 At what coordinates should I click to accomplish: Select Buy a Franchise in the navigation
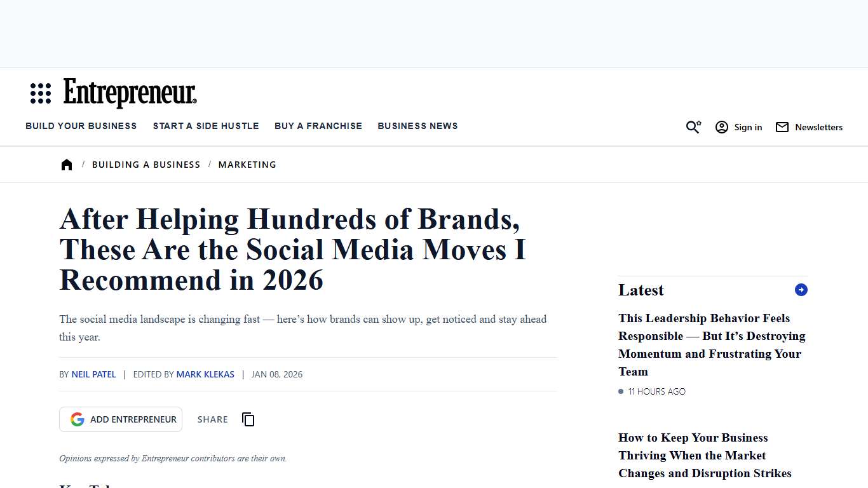pyautogui.click(x=318, y=126)
